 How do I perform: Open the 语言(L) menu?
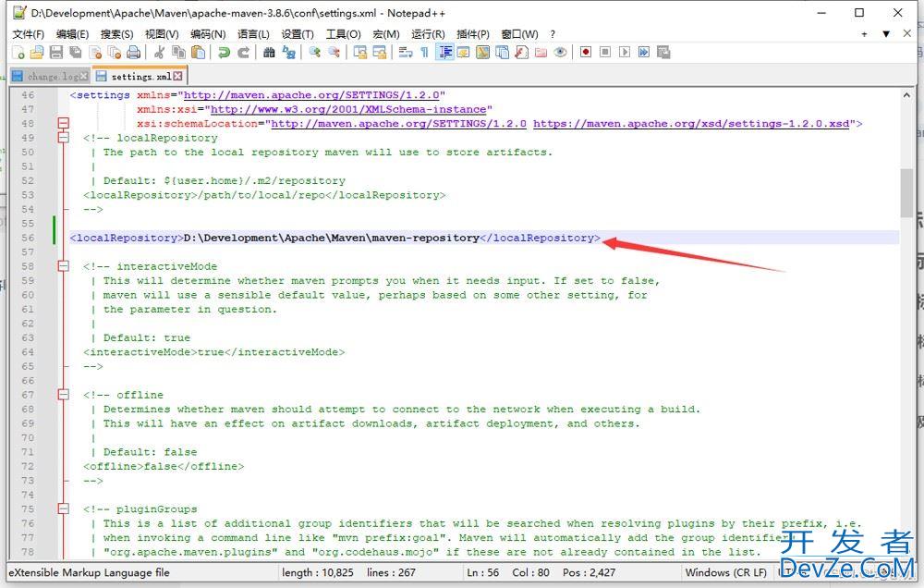[253, 34]
